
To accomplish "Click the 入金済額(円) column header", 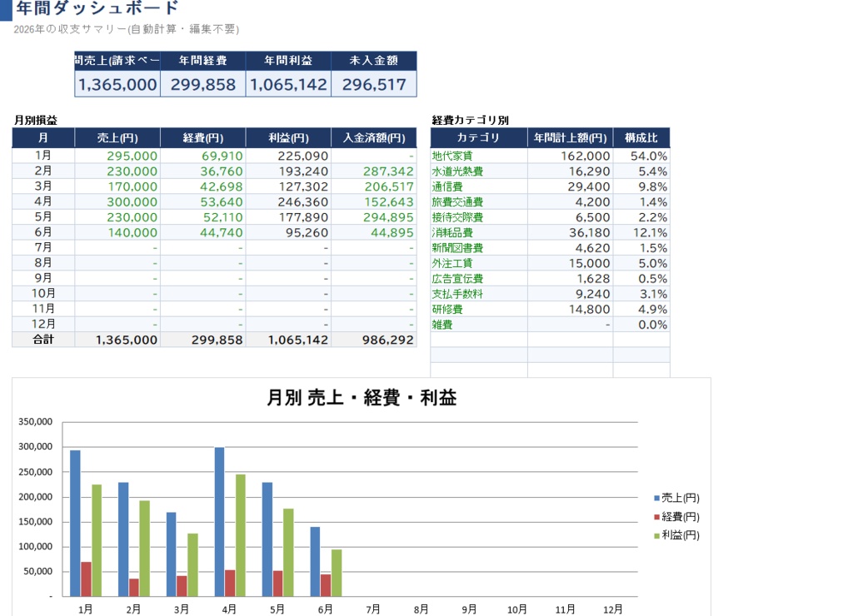I will coord(374,138).
